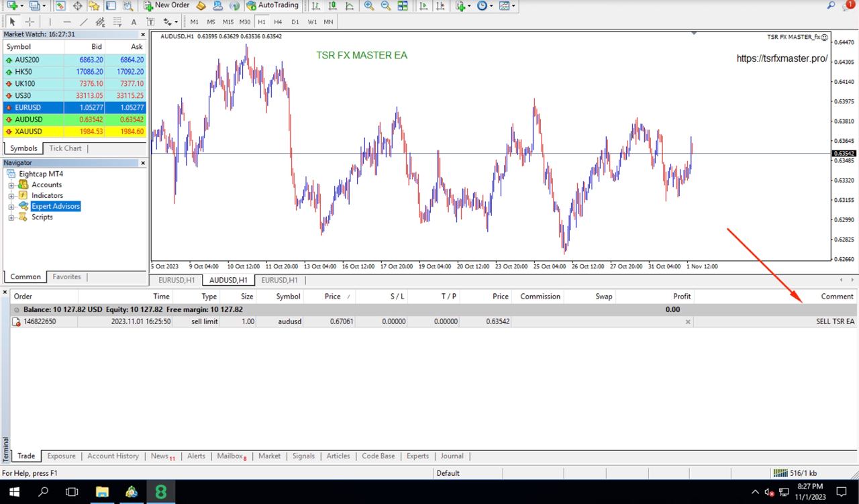Open the Experts terminal tab
This screenshot has width=859, height=504.
click(417, 456)
